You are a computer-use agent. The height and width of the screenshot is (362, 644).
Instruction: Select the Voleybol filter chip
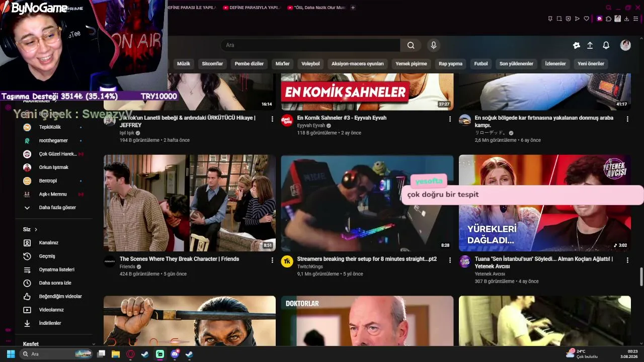pyautogui.click(x=310, y=64)
